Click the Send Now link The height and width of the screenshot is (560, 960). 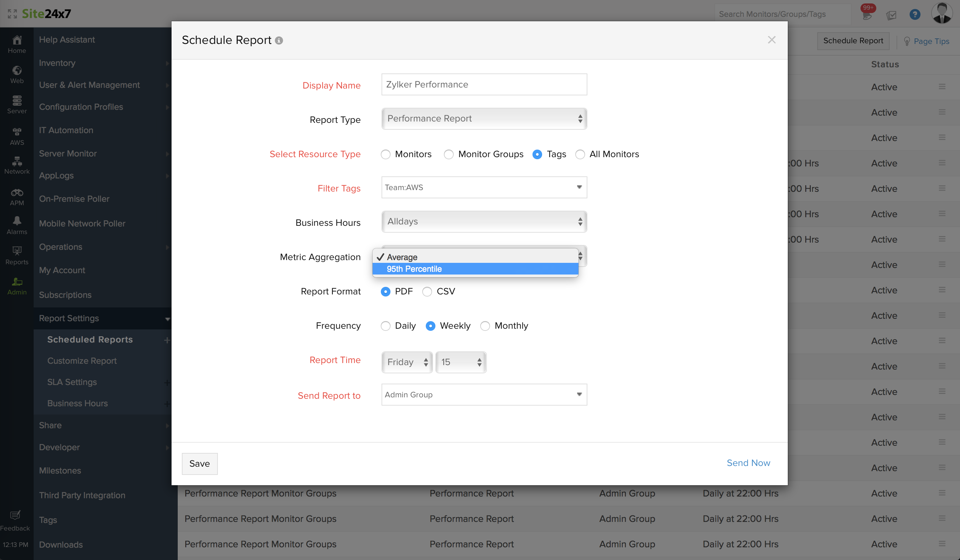[748, 463]
